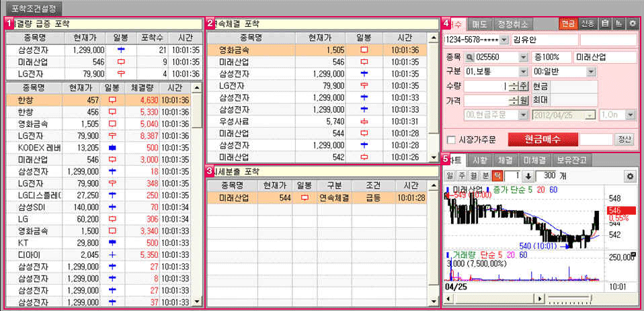Open the 01.보통 order type dropdown
Screen dimensions: 644x311
(523, 72)
